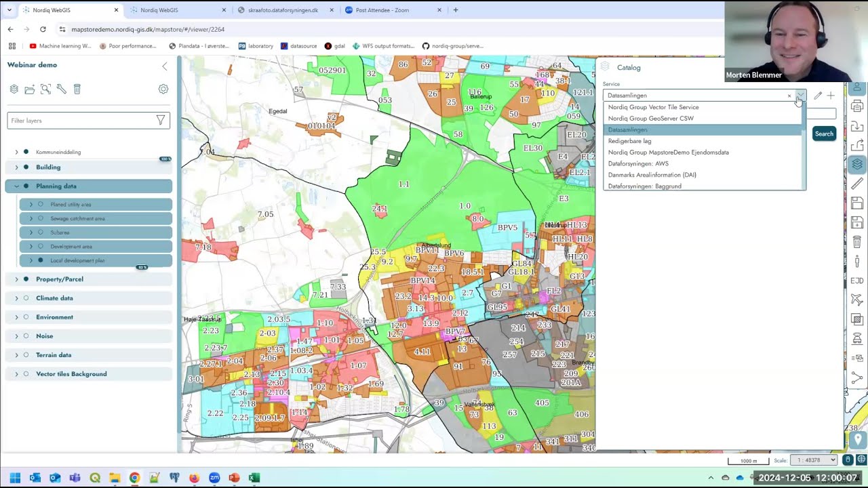The image size is (868, 488).
Task: Click the globe CRS icon in footer
Action: click(x=861, y=460)
